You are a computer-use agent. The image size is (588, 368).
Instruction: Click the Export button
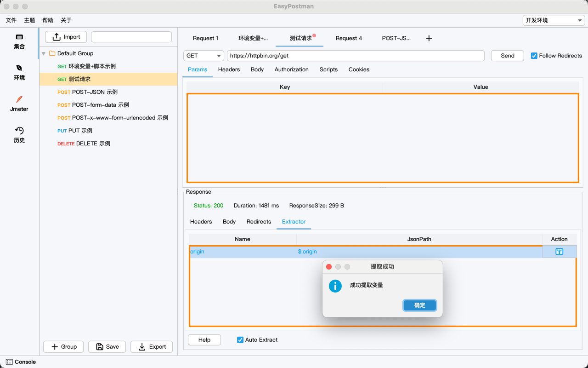(152, 347)
